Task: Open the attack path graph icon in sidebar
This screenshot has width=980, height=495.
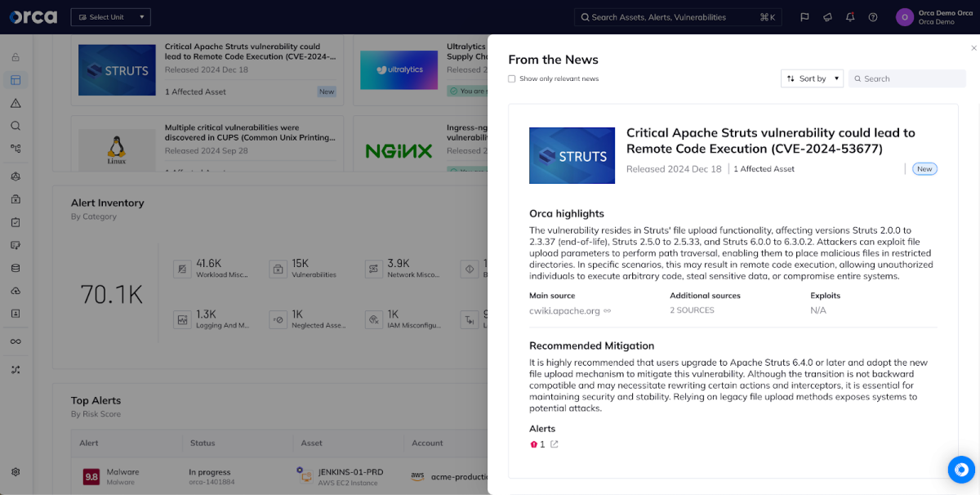Action: coord(16,149)
